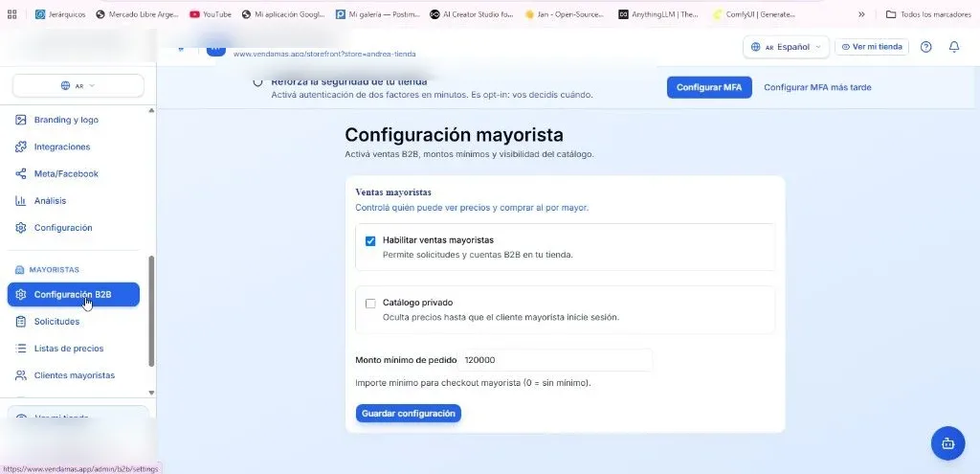Click the sidebar scroll up arrow
The image size is (980, 474).
[150, 111]
